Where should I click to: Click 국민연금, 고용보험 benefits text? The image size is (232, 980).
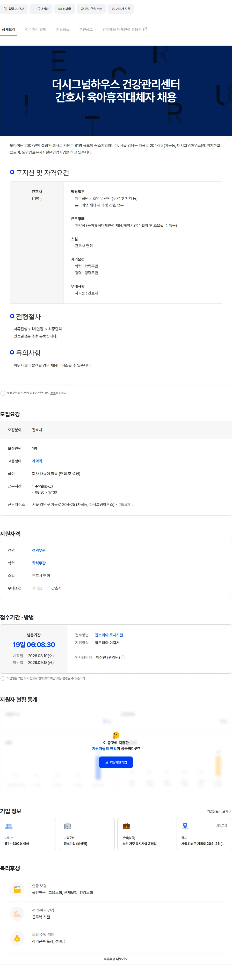point(62,893)
